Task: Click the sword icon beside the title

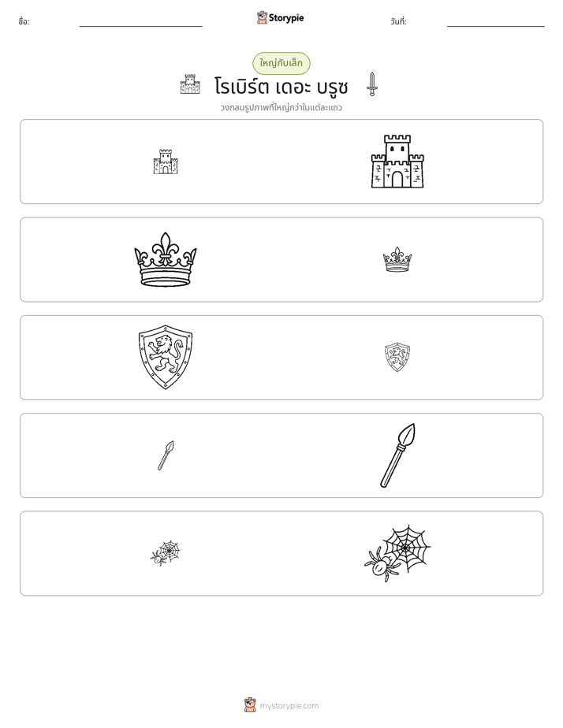Action: (x=371, y=84)
